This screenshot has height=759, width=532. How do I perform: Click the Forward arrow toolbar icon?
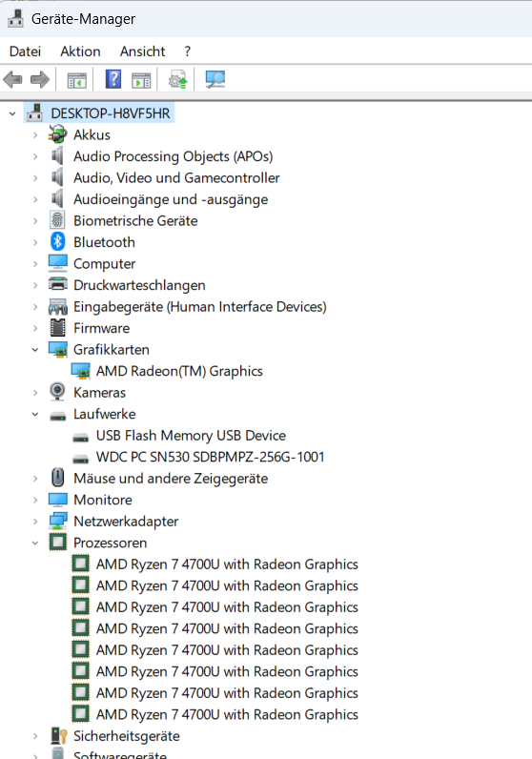point(40,79)
